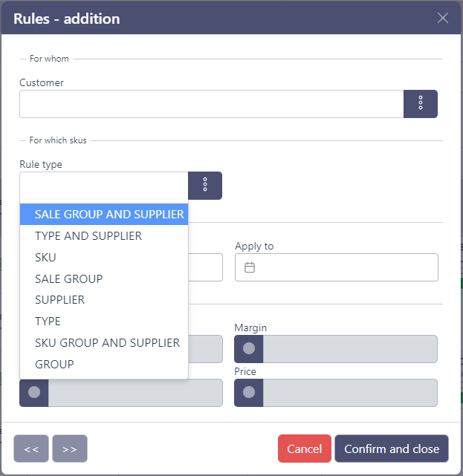
Task: Choose TYPE AND SUPPLIER from the list
Action: (88, 236)
